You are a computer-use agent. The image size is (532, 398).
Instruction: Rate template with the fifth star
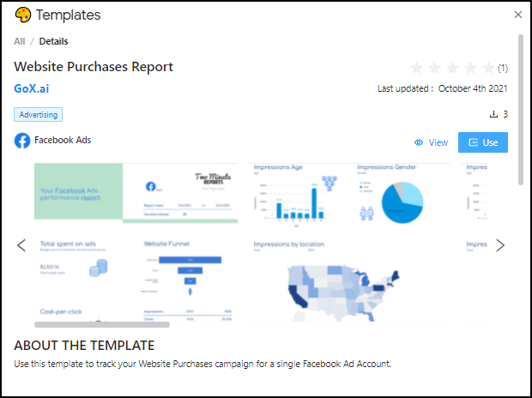[x=488, y=68]
